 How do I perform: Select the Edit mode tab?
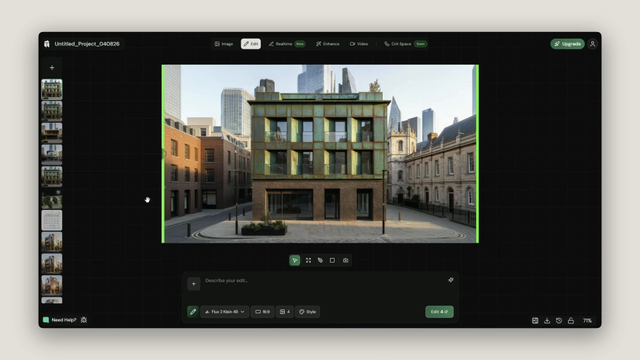coord(251,44)
